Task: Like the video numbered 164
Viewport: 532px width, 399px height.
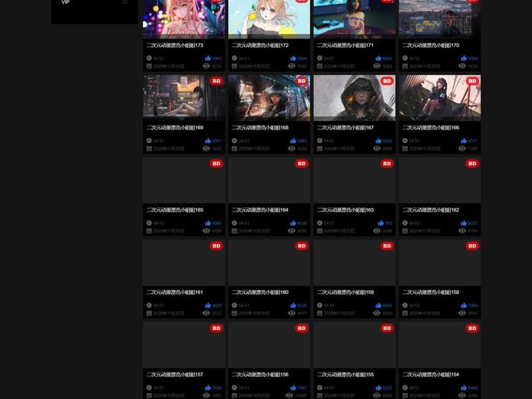Action: click(x=293, y=223)
